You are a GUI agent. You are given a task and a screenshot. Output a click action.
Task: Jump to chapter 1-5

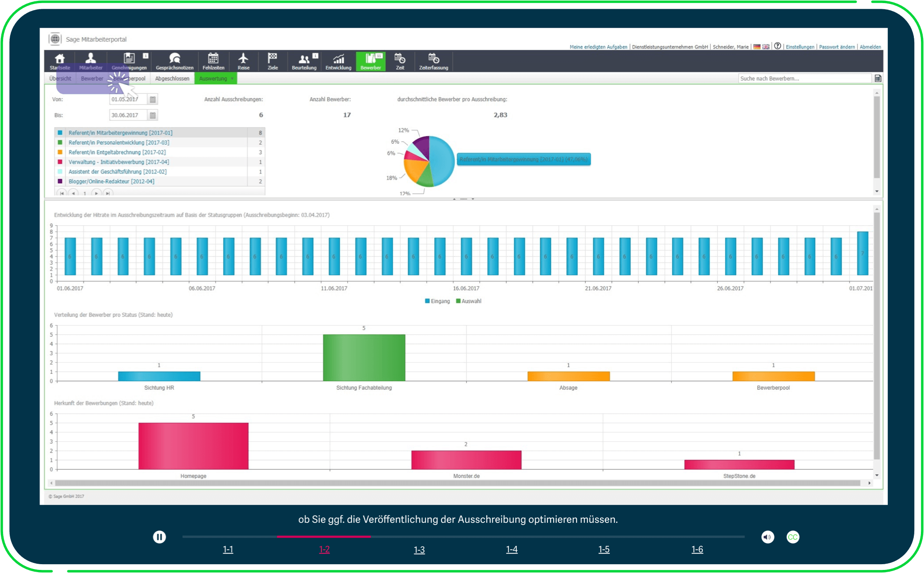[x=604, y=549]
